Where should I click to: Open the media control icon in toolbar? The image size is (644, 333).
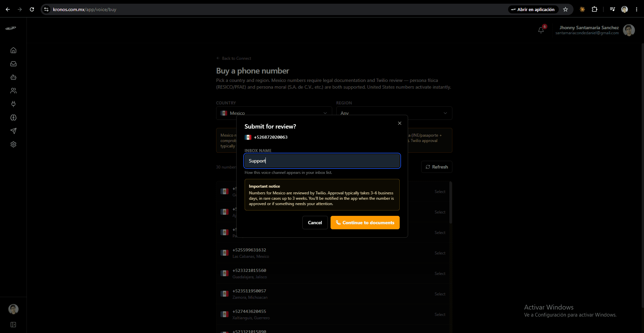click(x=612, y=9)
